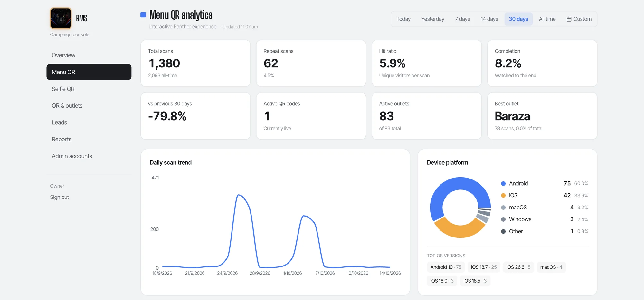
Task: Select the 14 days range
Action: pos(489,19)
